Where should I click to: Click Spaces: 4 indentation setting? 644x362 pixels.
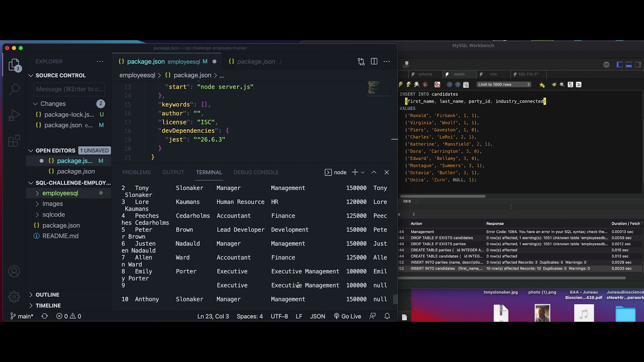(x=250, y=316)
